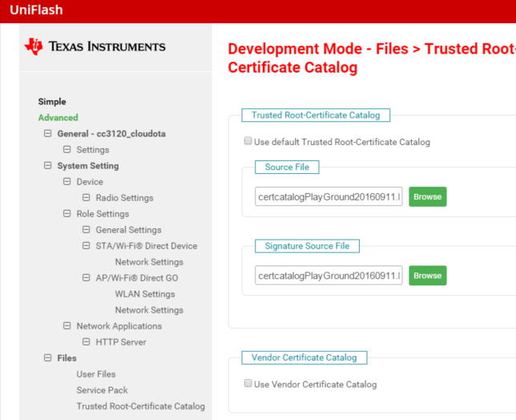Viewport: 516px width, 420px height.
Task: Select Advanced mode
Action: [x=58, y=118]
